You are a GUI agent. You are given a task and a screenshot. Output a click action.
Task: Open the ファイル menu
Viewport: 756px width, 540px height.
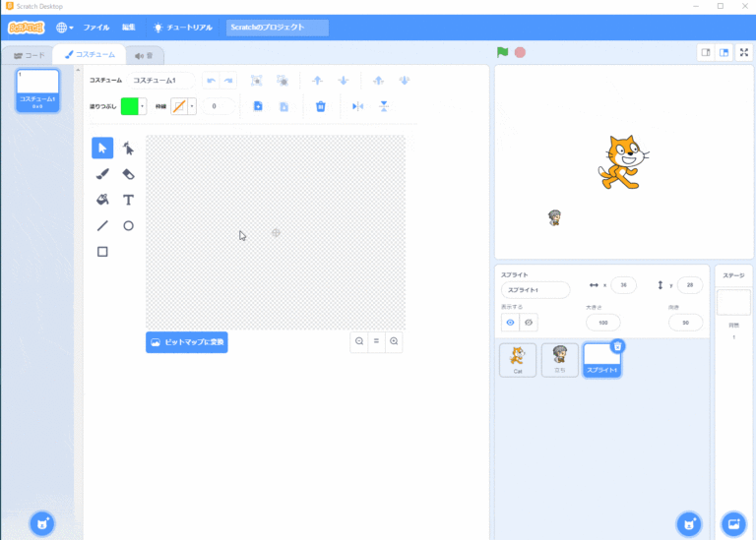pos(96,28)
